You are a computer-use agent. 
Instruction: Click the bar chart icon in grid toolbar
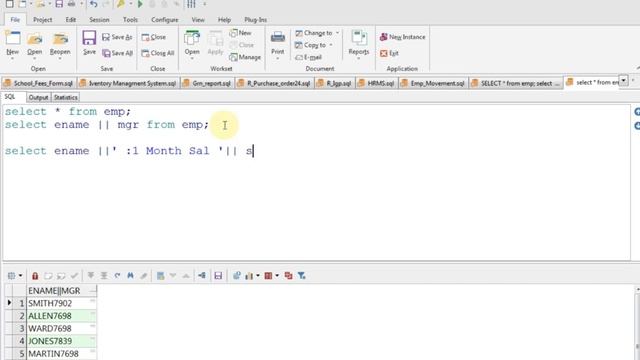[249, 276]
